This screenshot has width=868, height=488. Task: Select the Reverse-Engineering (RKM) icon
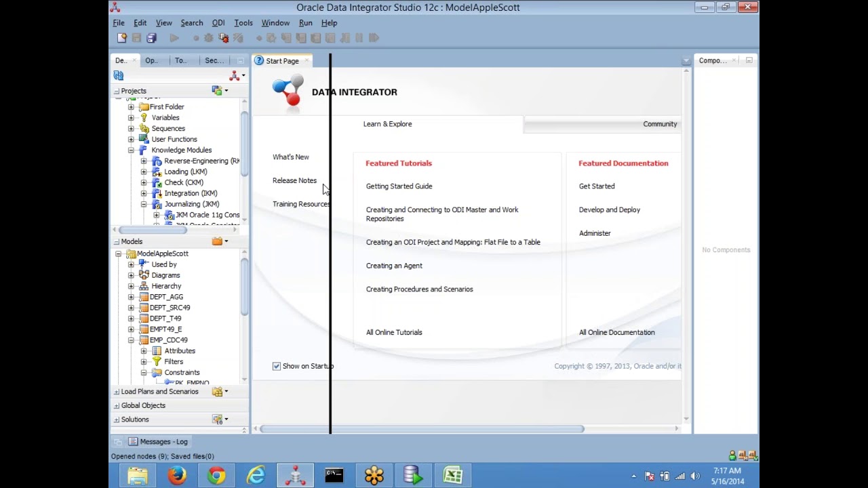[x=157, y=161]
